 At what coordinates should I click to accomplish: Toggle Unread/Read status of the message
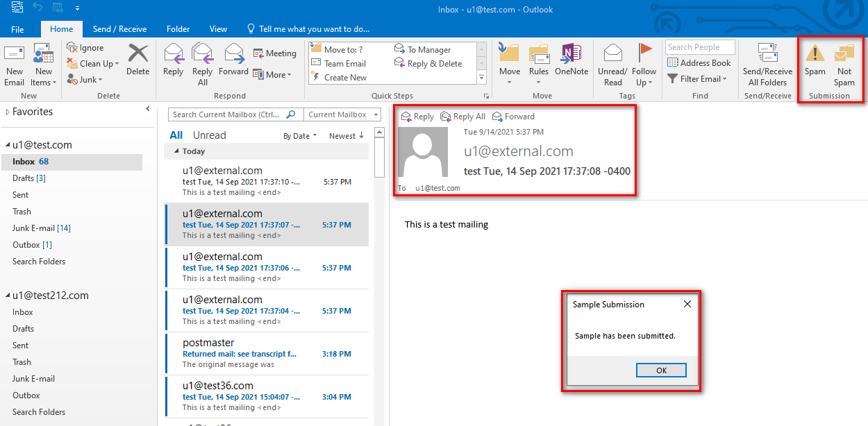pos(612,62)
